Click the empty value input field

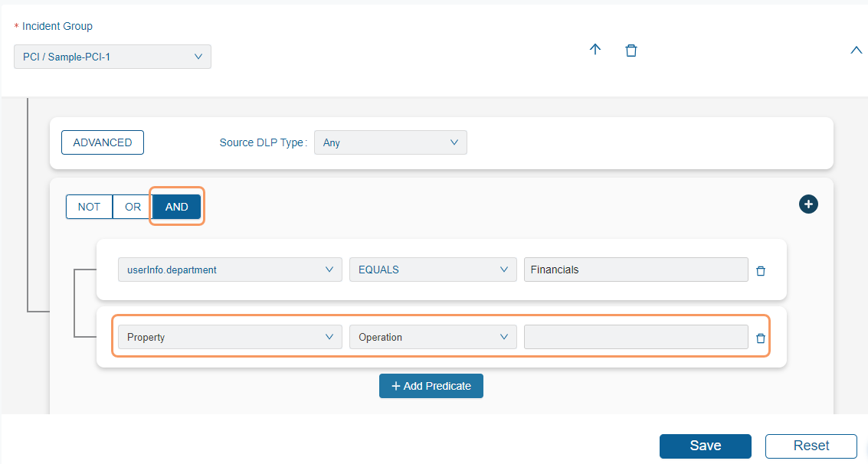pyautogui.click(x=635, y=337)
